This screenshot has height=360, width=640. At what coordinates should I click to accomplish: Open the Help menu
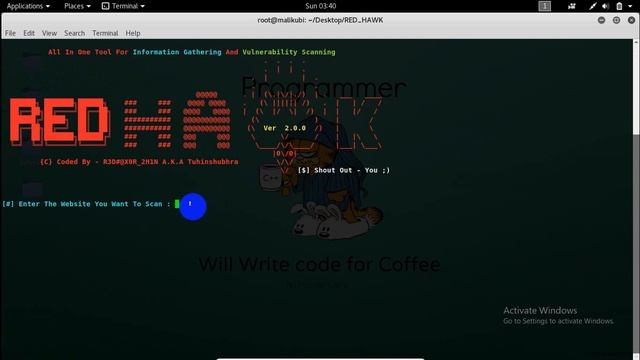click(x=133, y=33)
